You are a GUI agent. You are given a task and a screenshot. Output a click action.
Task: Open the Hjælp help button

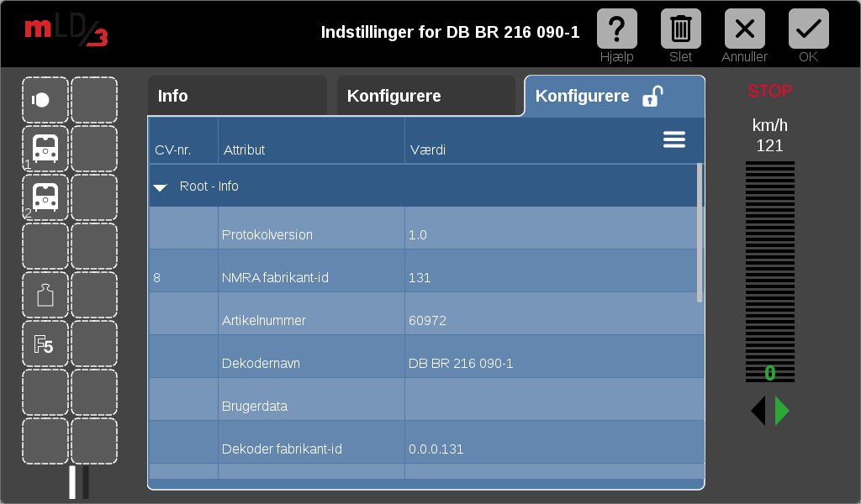point(616,29)
